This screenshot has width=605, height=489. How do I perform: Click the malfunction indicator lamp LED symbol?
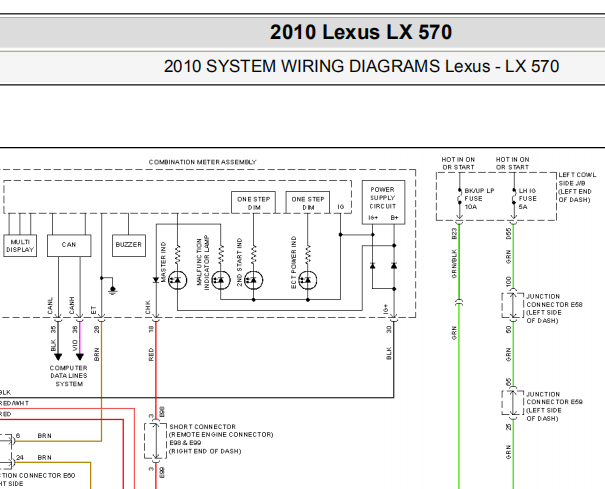pyautogui.click(x=220, y=280)
